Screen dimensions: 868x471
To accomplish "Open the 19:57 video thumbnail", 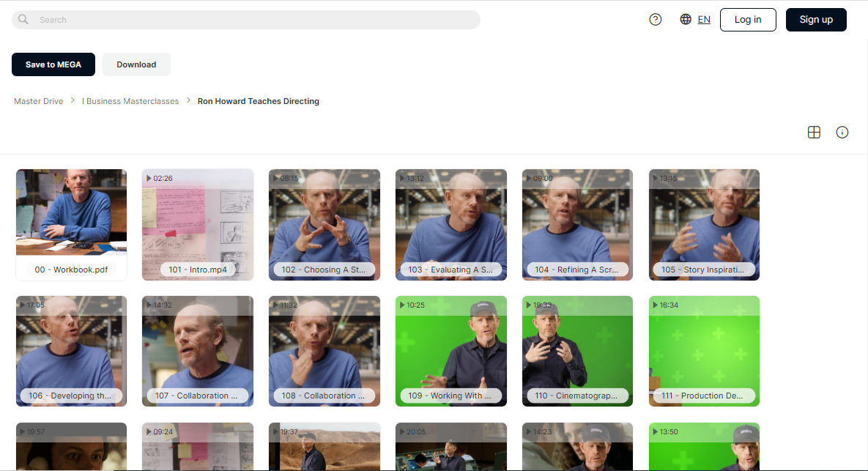I will [x=71, y=447].
